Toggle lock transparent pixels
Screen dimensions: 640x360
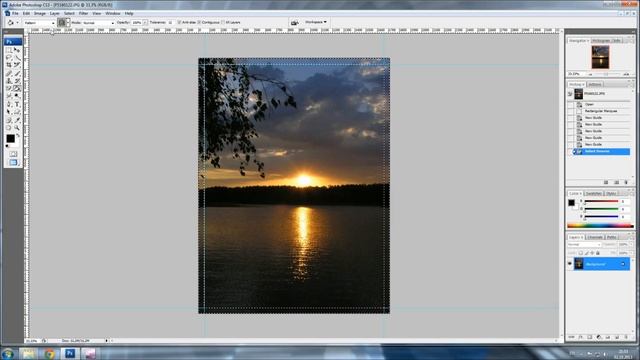pyautogui.click(x=581, y=253)
